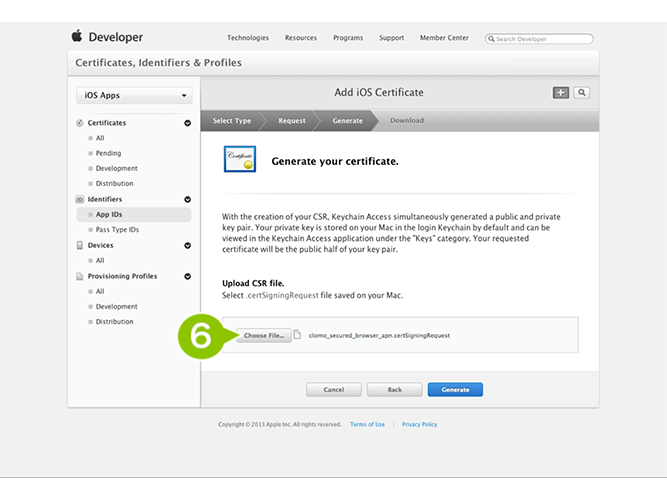Open the Support menu
Image resolution: width=667 pixels, height=500 pixels.
392,38
